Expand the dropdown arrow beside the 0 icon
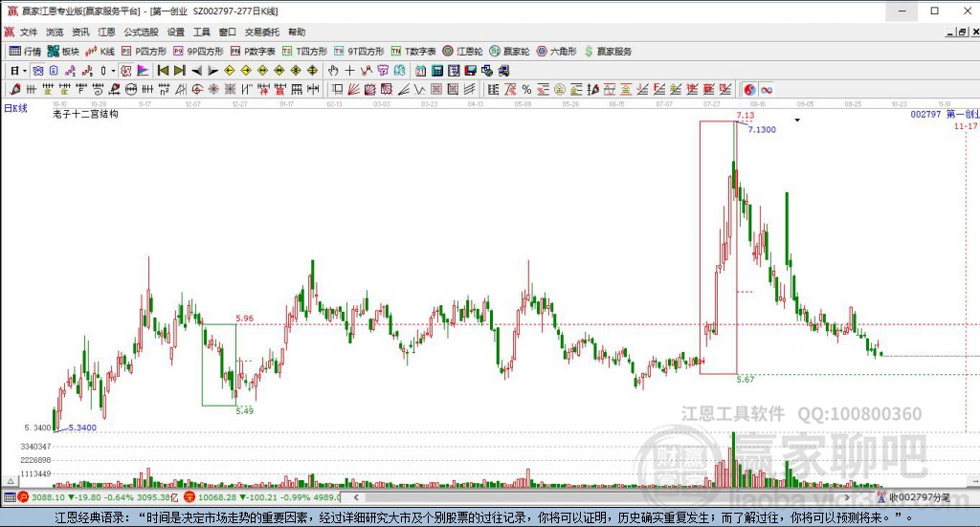This screenshot has width=980, height=527. tap(113, 71)
